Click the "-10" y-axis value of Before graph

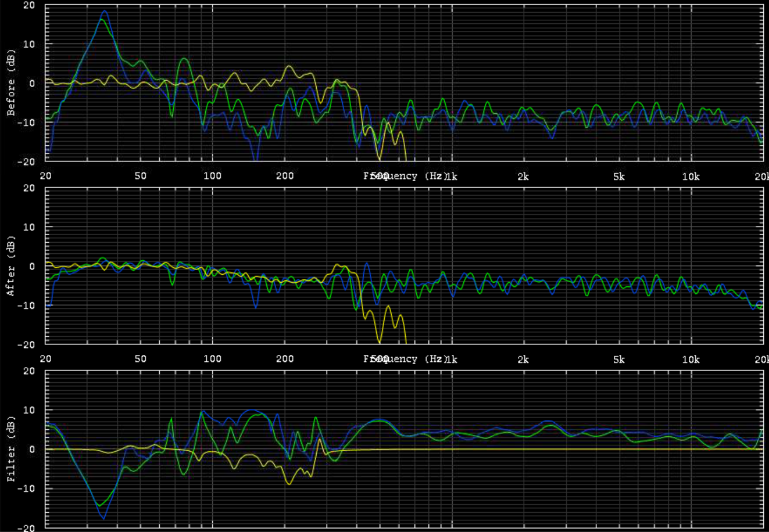(28, 123)
